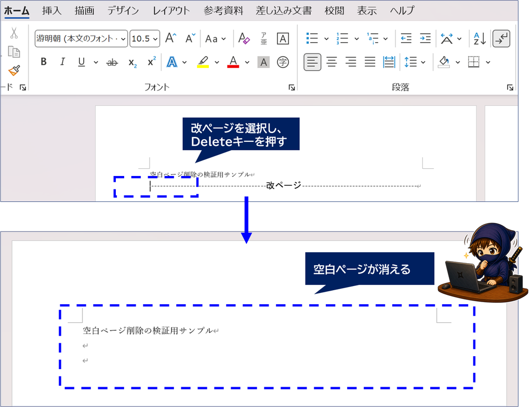This screenshot has width=532, height=407.
Task: Click the Cut scissors icon
Action: [x=14, y=33]
